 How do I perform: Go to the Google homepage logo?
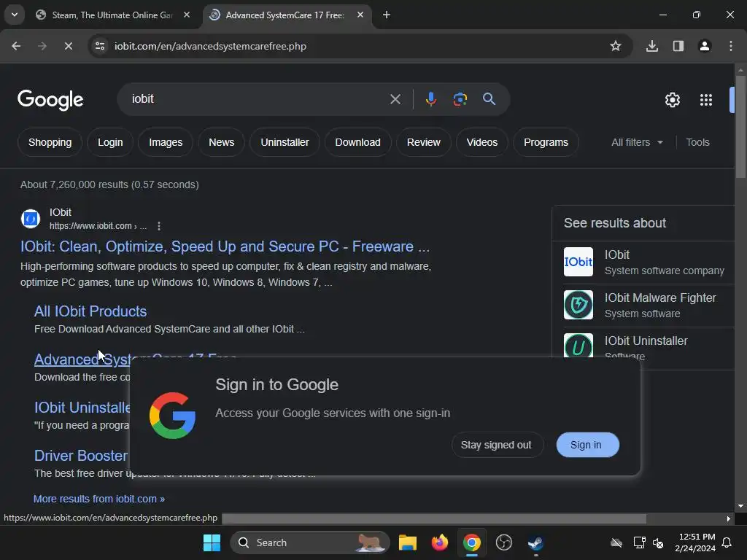(50, 99)
